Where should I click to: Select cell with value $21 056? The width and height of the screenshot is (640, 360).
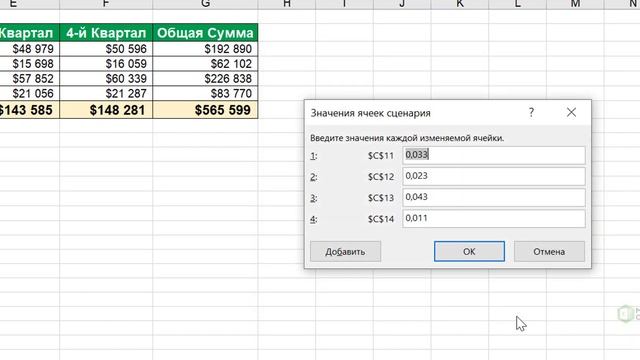point(29,93)
